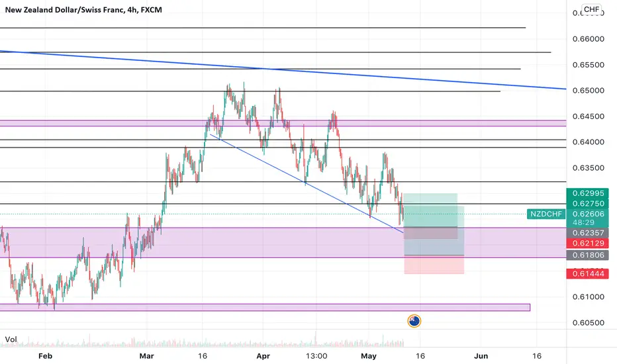Click the 13:00 time label on axis
Screen dimensions: 617x364
click(316, 356)
